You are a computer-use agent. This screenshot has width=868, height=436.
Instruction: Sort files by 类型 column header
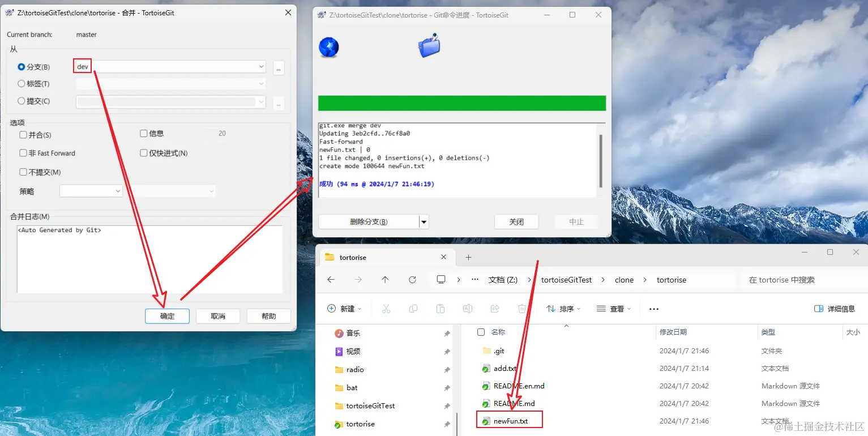(x=768, y=332)
